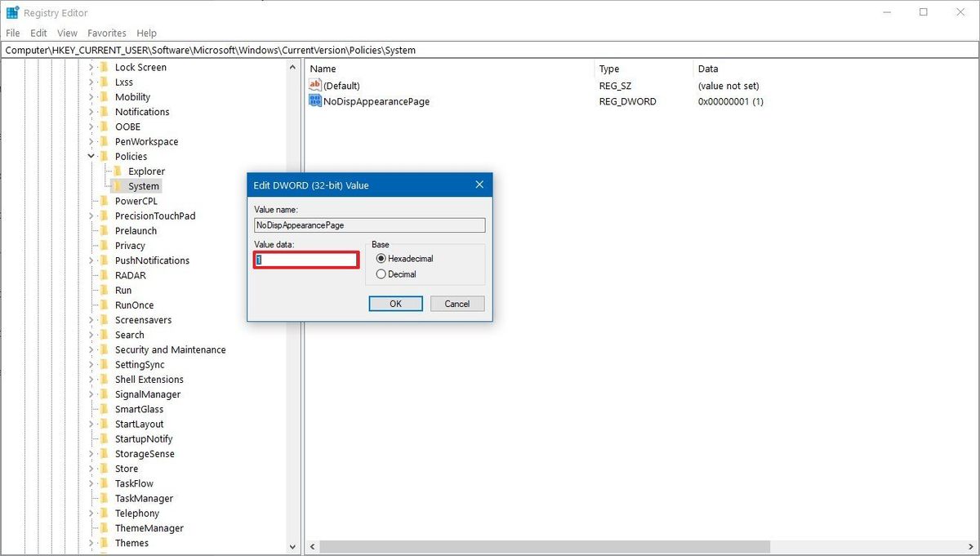The height and width of the screenshot is (556, 980).
Task: Click the Explorer key folder icon
Action: click(x=119, y=171)
